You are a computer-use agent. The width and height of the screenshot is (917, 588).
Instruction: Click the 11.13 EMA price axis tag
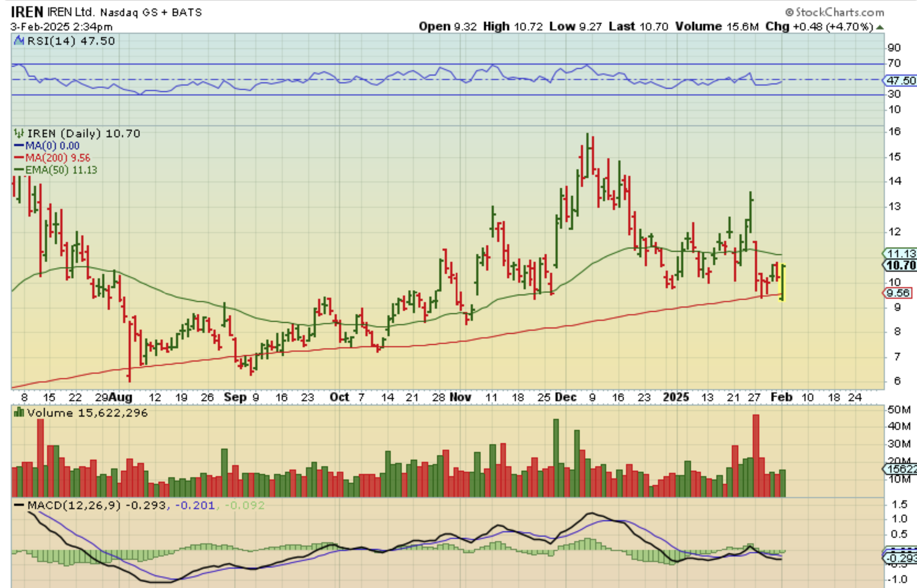coord(900,253)
